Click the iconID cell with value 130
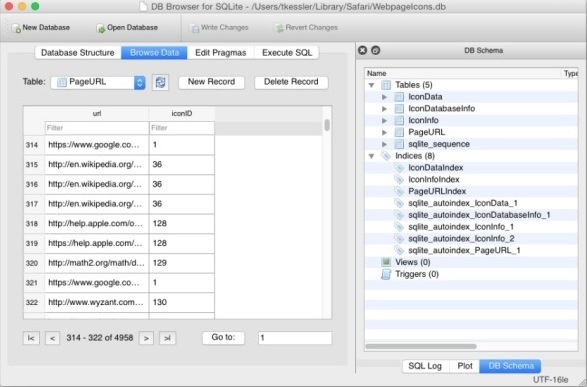 (x=182, y=302)
